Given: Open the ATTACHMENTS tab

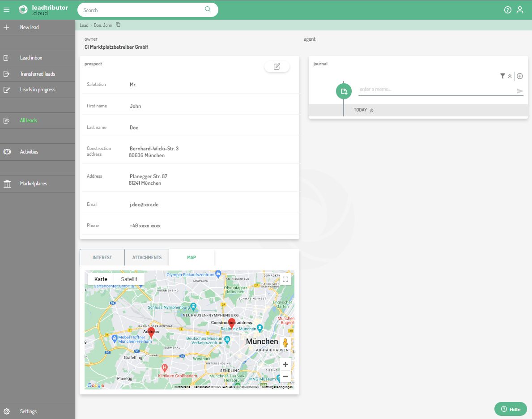Looking at the screenshot, I should point(147,257).
